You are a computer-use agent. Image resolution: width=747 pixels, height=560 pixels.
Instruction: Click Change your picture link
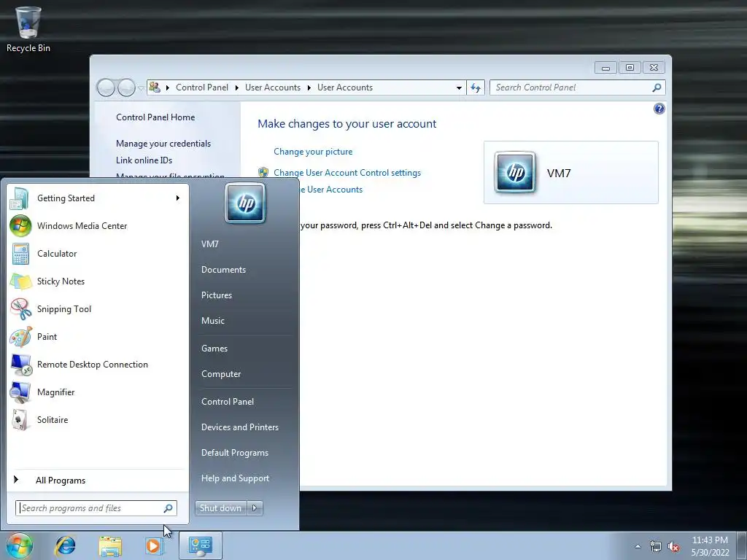click(x=313, y=152)
